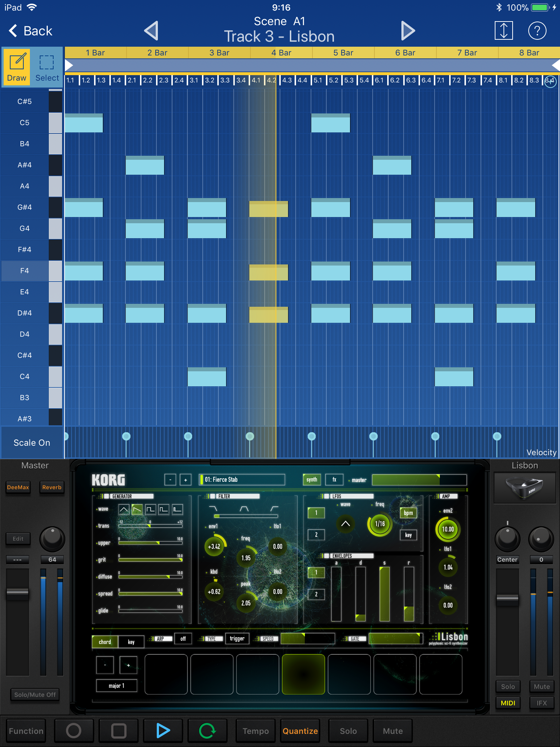Screen dimensions: 560x747
Task: Jump to 3 Bar tab
Action: tap(219, 53)
